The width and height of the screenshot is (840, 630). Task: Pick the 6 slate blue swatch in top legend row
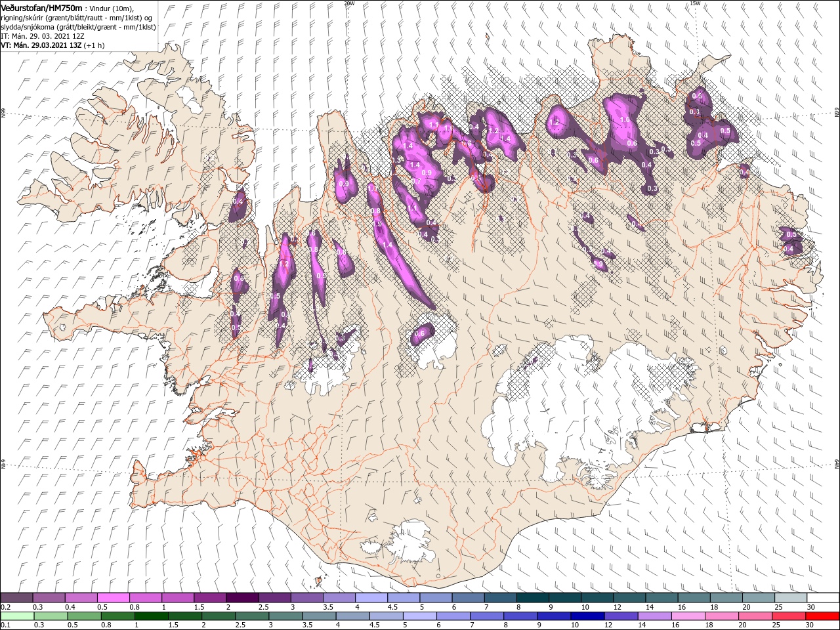(x=468, y=598)
